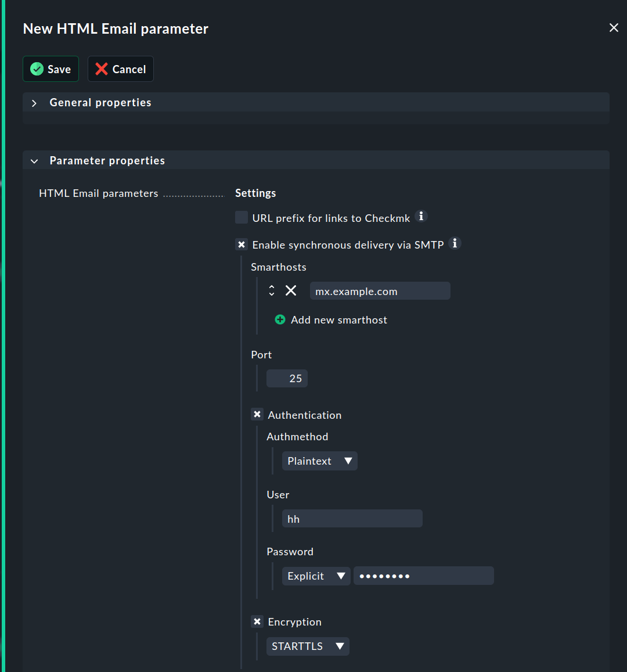This screenshot has height=672, width=627.
Task: Open the Authmethod dropdown showing Plaintext
Action: 319,461
